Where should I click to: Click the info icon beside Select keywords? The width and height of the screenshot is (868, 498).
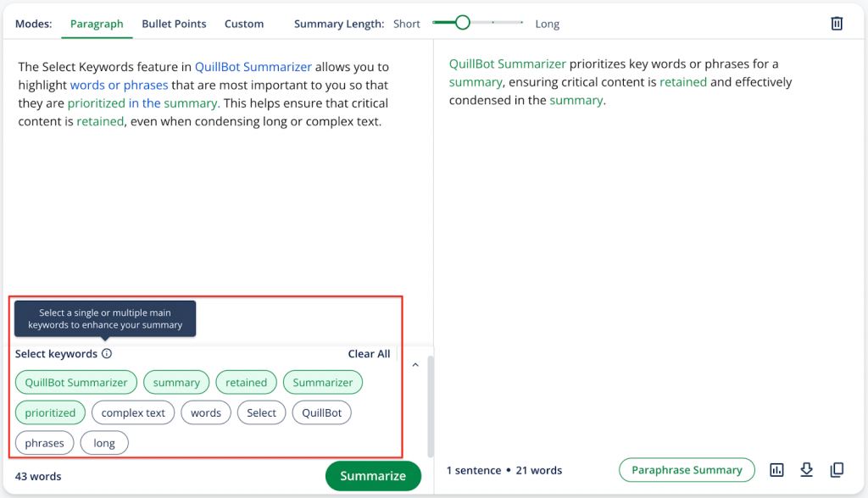[107, 354]
